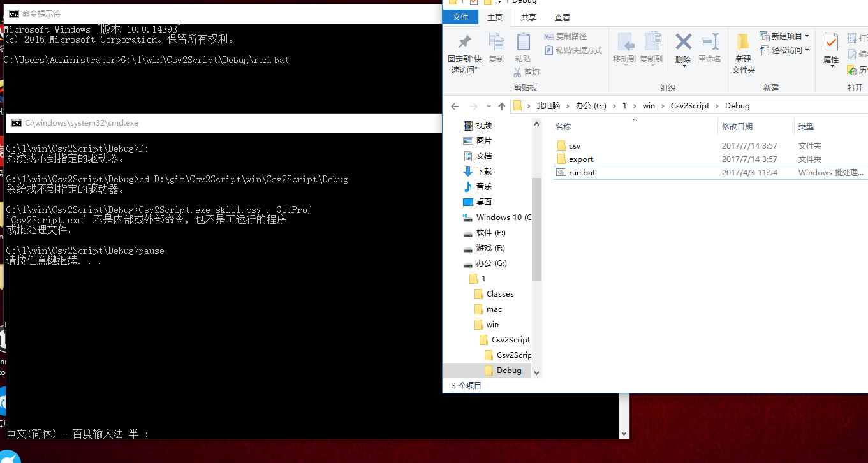
Task: Click cmd window scrollbar down arrow
Action: 624,433
